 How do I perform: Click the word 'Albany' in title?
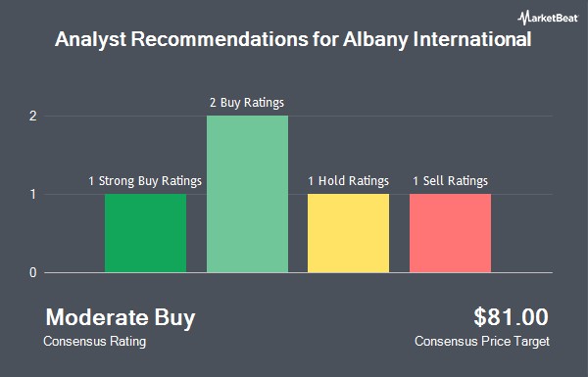tap(375, 40)
